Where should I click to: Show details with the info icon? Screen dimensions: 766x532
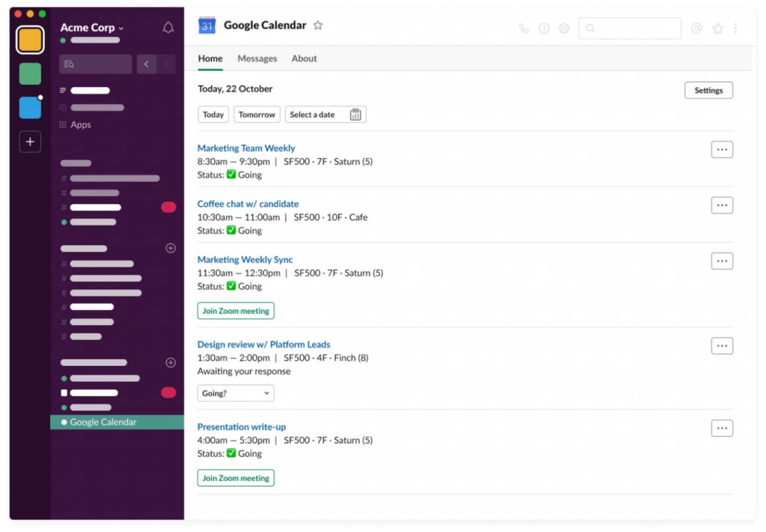(x=544, y=28)
